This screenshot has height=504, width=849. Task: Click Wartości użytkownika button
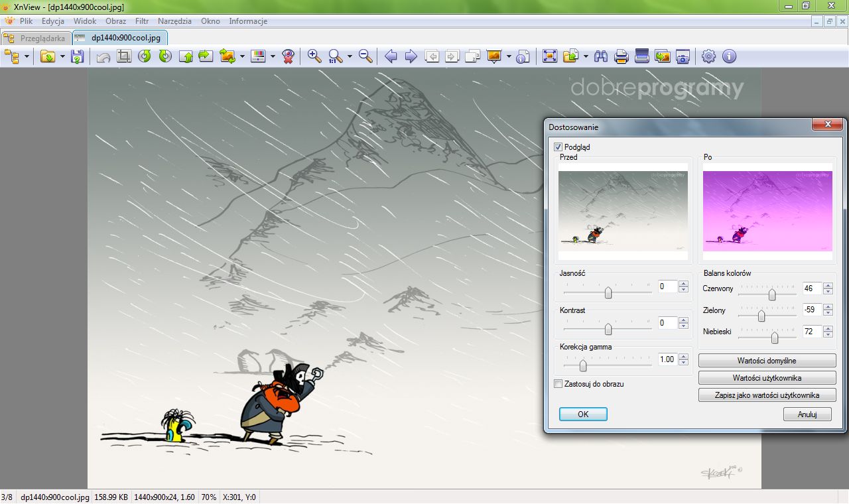[x=767, y=378]
